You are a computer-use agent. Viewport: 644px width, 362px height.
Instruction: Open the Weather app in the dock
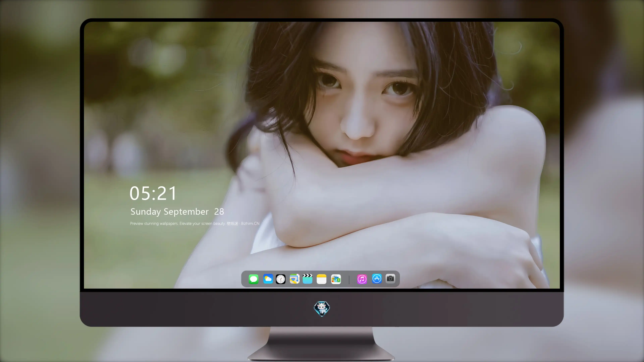point(268,279)
